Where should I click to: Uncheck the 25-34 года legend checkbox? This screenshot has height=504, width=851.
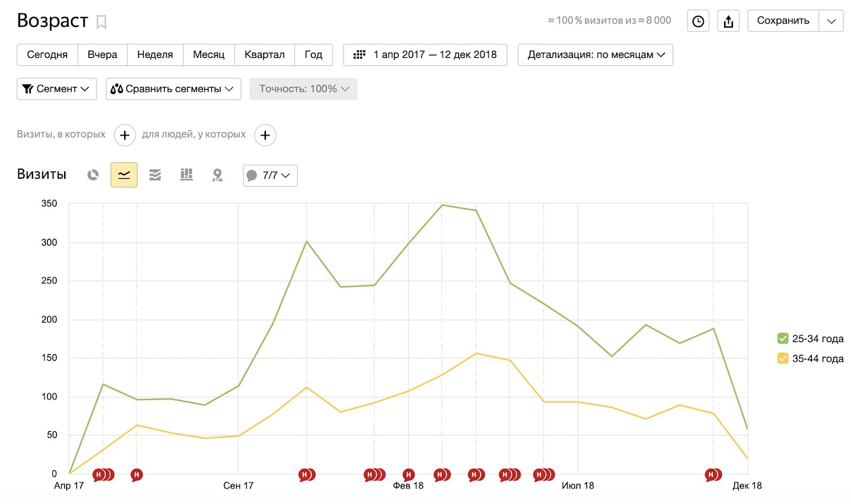[x=783, y=339]
